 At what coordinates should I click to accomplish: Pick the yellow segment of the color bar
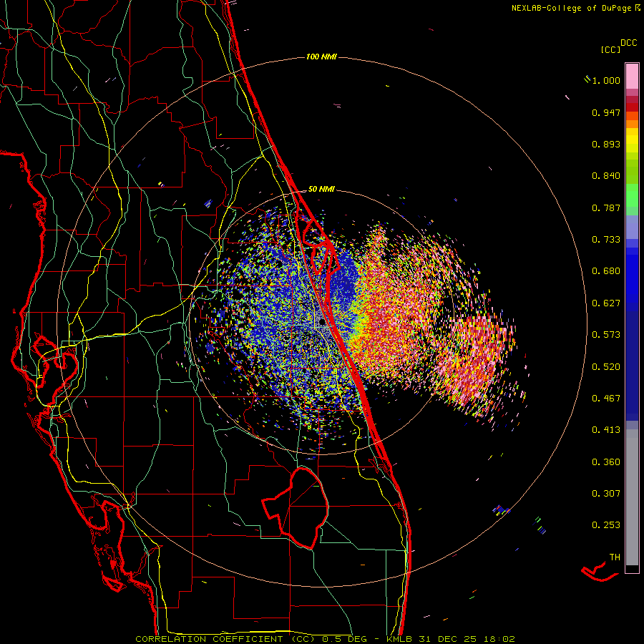[632, 140]
